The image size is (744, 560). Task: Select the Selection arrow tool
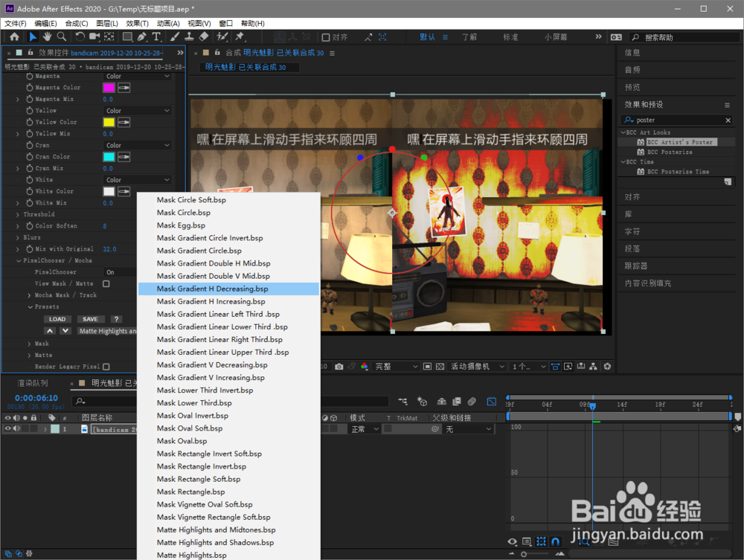[33, 36]
